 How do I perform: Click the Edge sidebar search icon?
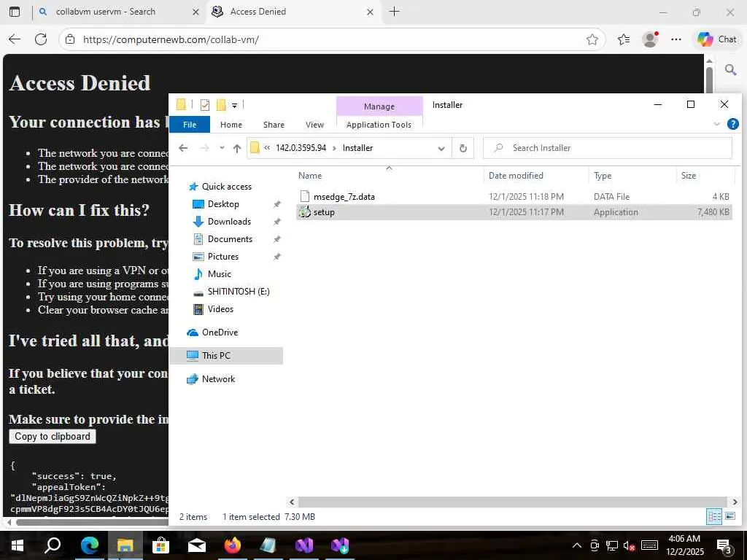coord(730,71)
